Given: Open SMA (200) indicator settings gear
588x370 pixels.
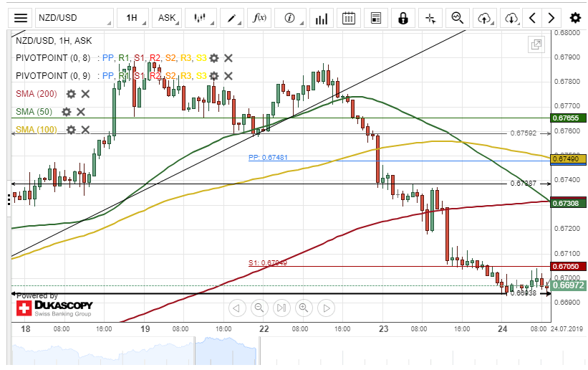Looking at the screenshot, I should (x=71, y=94).
